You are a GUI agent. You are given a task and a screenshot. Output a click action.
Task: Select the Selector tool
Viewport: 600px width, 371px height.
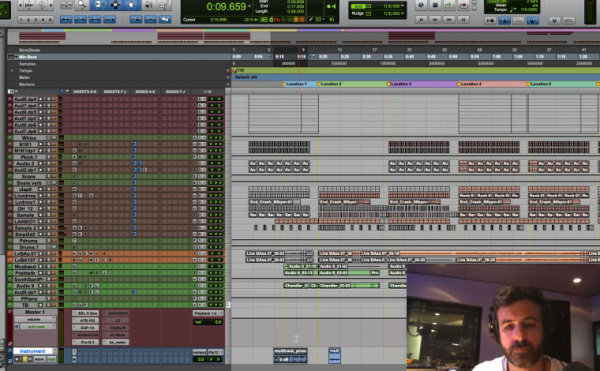[115, 5]
